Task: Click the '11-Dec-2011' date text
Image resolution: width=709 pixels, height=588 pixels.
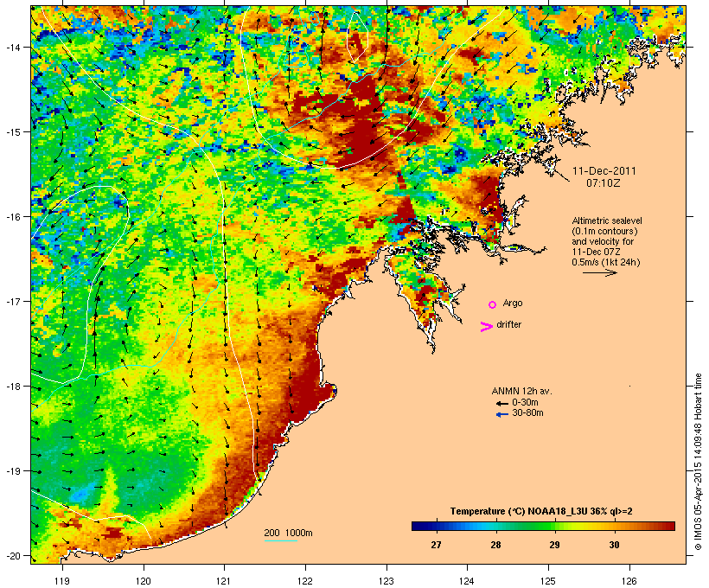Action: pyautogui.click(x=604, y=171)
